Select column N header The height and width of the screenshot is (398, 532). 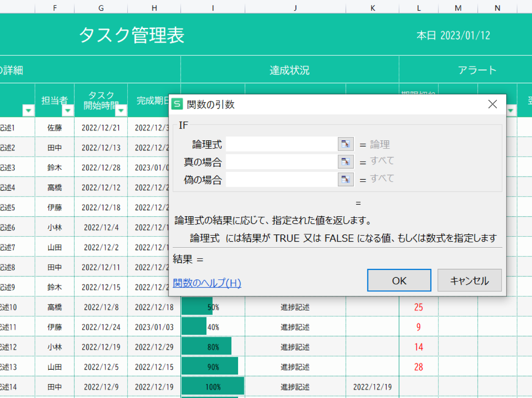pos(498,8)
